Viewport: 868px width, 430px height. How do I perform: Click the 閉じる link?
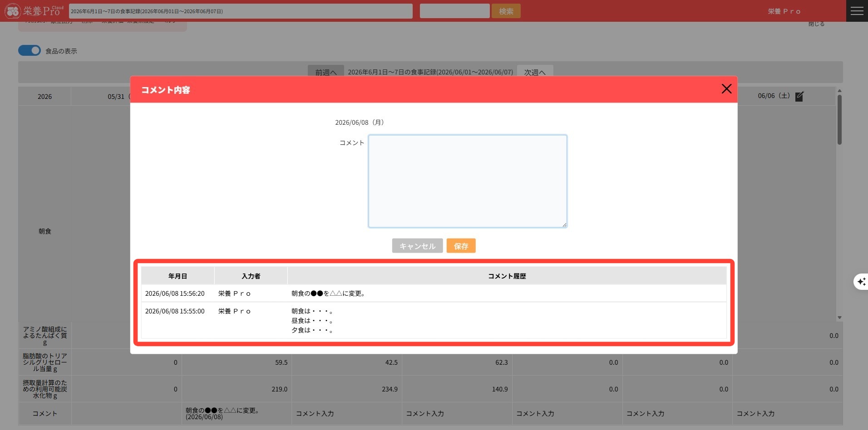click(816, 24)
